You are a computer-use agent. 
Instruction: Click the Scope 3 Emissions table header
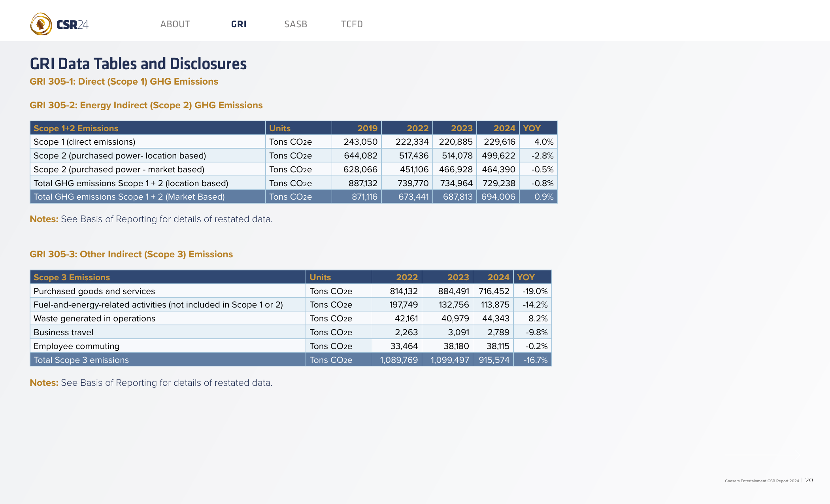[x=72, y=277]
